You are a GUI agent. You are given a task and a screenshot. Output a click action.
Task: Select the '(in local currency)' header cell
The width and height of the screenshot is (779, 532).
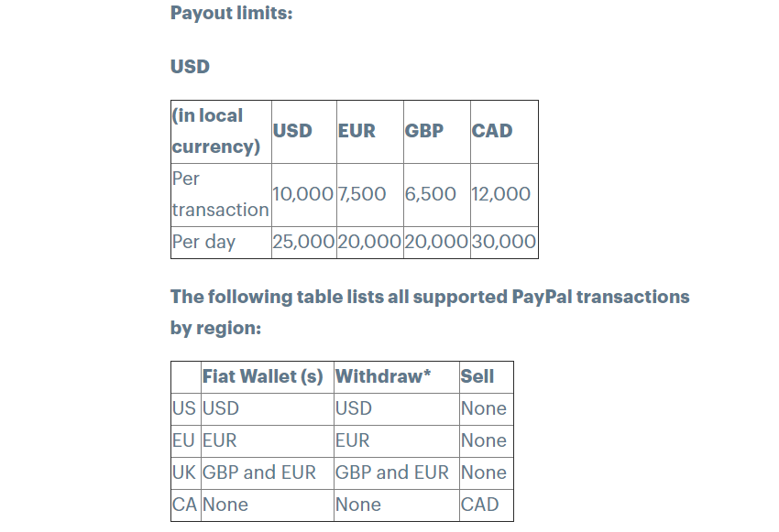pos(221,132)
